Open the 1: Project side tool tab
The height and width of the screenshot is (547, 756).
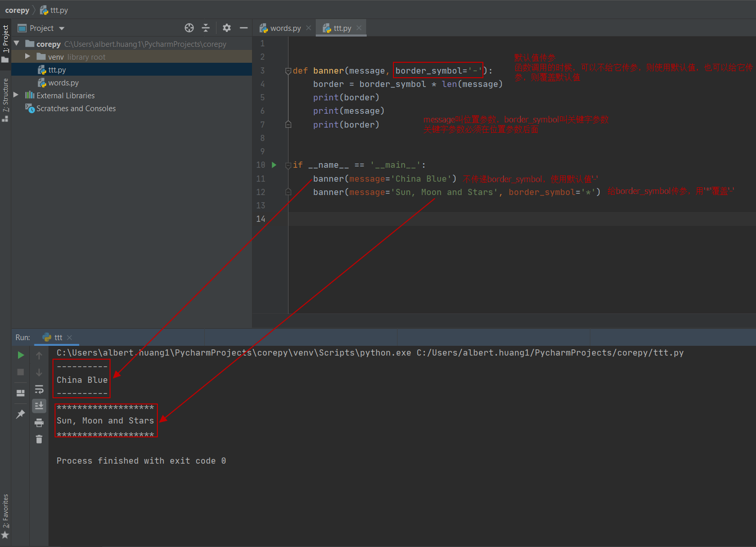(6, 44)
